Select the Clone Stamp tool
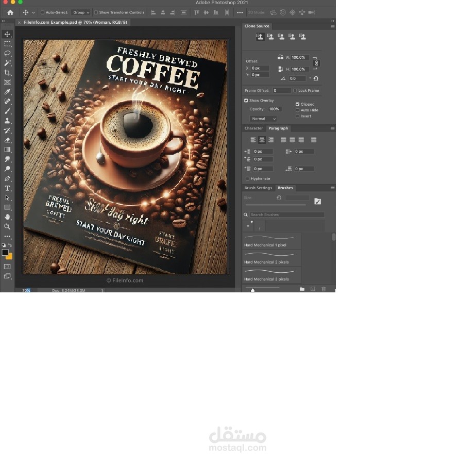The height and width of the screenshot is (462, 476). click(7, 121)
